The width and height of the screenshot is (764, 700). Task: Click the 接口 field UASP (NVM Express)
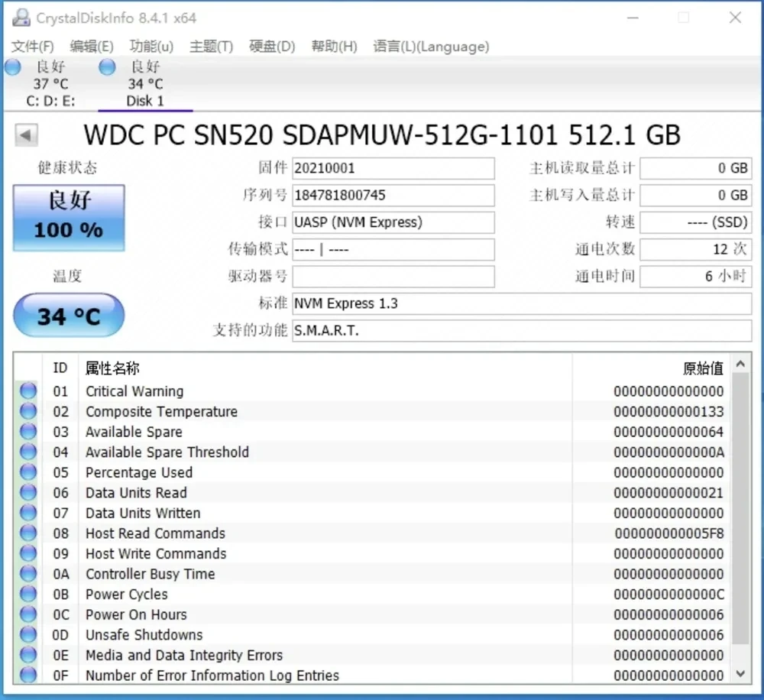393,222
